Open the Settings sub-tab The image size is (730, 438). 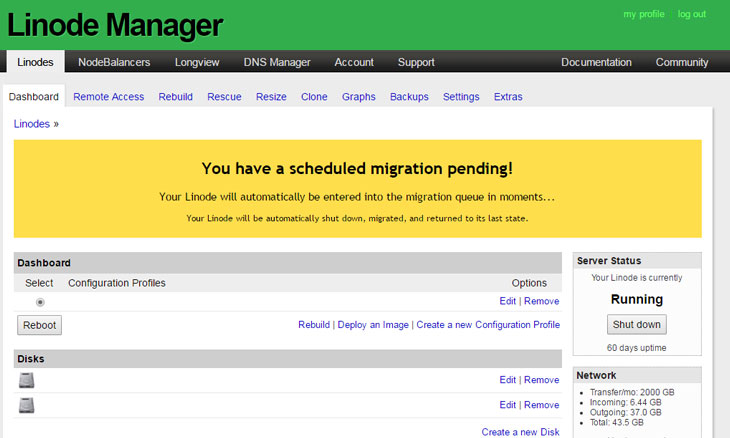(x=461, y=96)
